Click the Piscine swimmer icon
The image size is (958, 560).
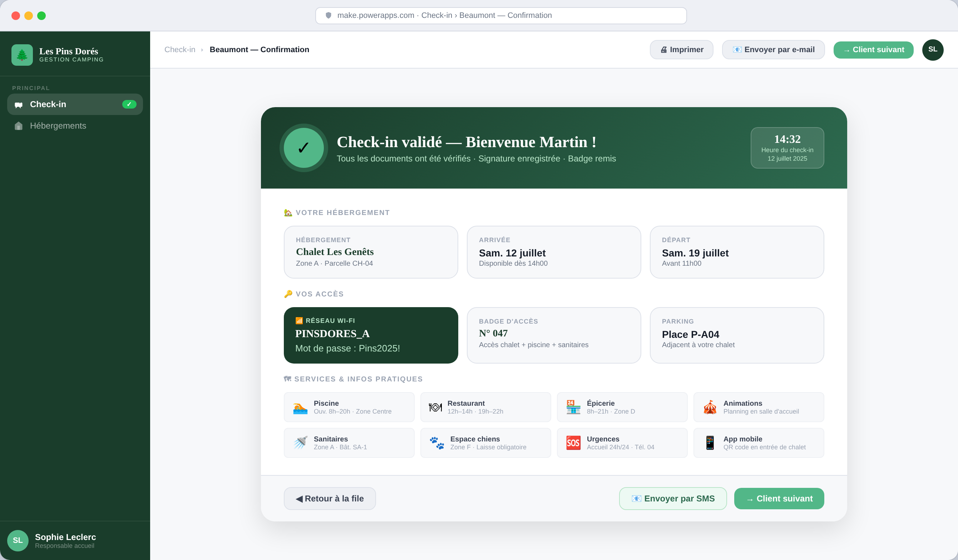tap(300, 407)
